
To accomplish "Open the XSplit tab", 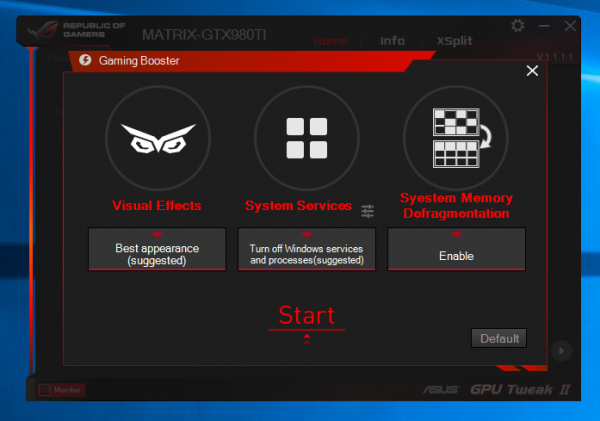I will tap(455, 41).
